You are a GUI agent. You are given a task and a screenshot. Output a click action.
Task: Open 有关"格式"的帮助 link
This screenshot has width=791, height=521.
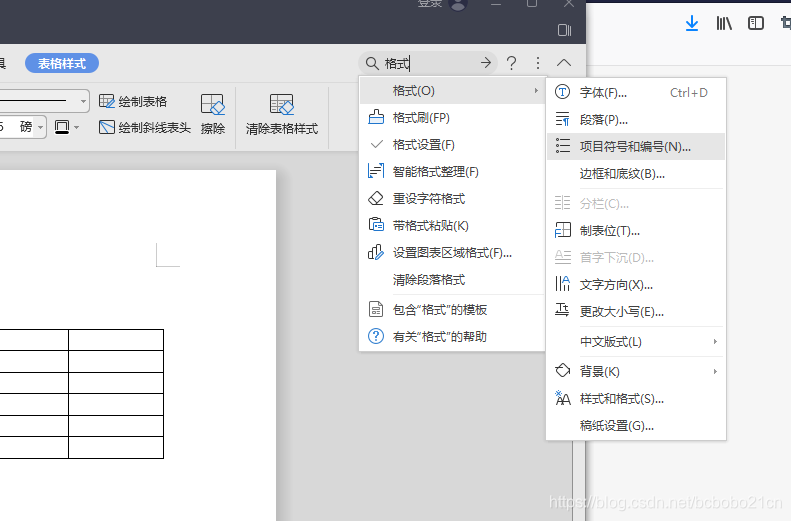(452, 336)
